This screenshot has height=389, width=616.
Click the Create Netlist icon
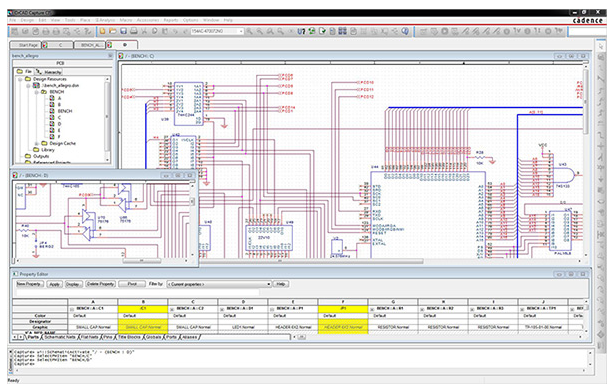332,31
